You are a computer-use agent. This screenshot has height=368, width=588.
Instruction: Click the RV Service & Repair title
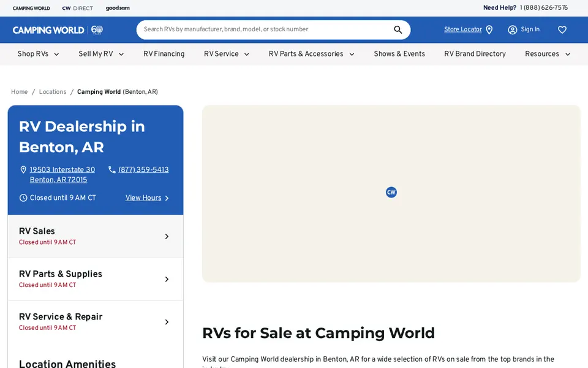pos(61,317)
